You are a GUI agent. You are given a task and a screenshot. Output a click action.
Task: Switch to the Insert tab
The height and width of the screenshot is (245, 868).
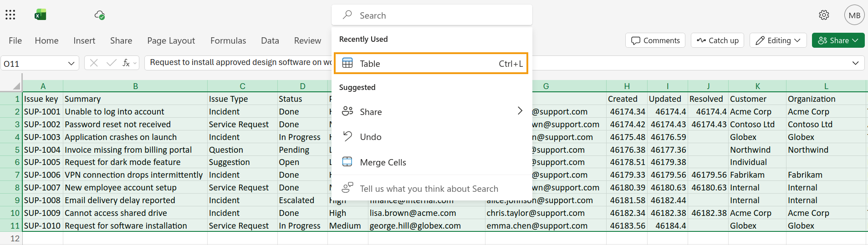84,40
